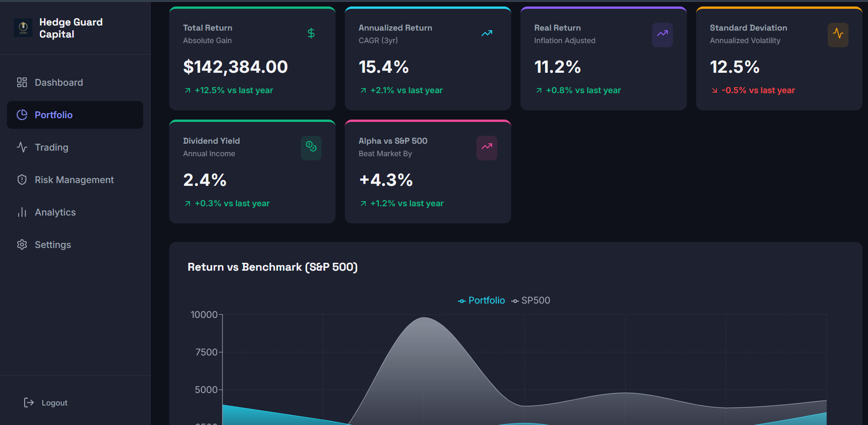The height and width of the screenshot is (425, 868).
Task: Click the -0.5% vs last year text
Action: point(758,90)
